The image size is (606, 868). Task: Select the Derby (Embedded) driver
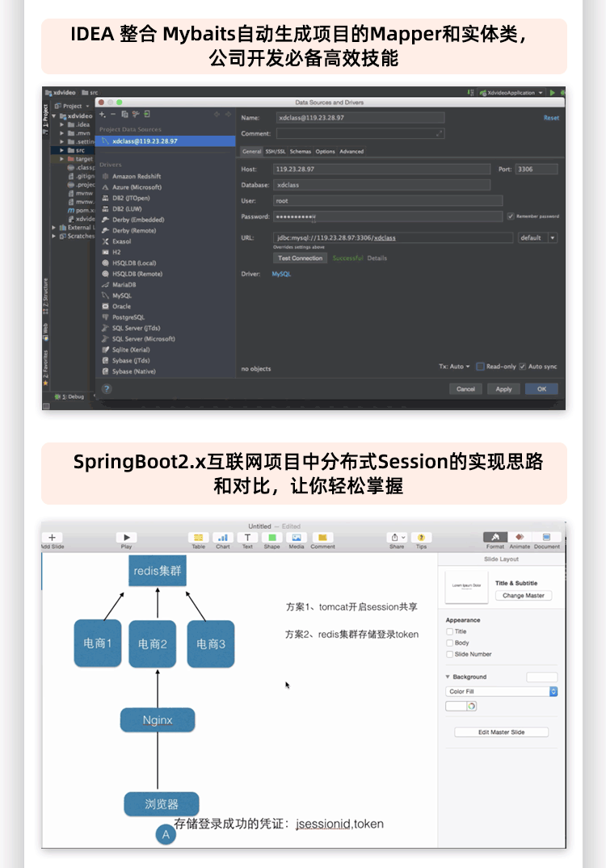pyautogui.click(x=138, y=220)
